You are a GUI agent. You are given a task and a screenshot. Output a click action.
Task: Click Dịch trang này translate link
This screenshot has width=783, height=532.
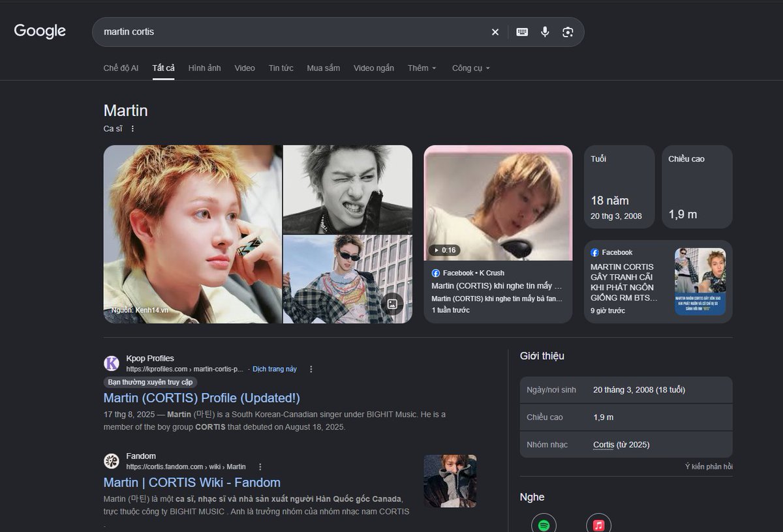(275, 369)
